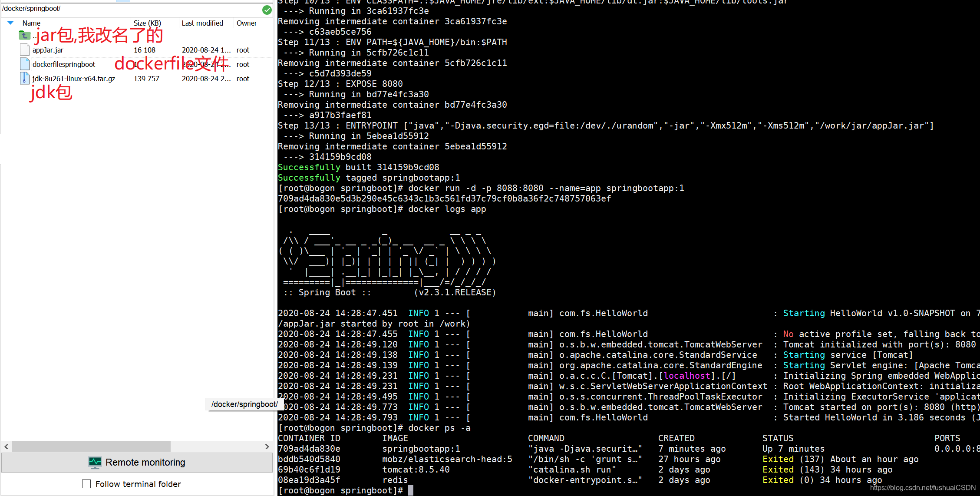Collapse the file list sort dropdown triangle

pyautogui.click(x=10, y=23)
